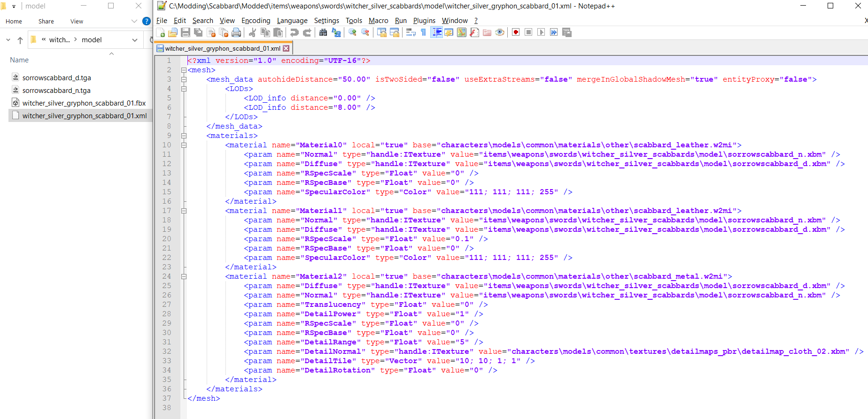Run macro multiple times icon

click(x=554, y=32)
